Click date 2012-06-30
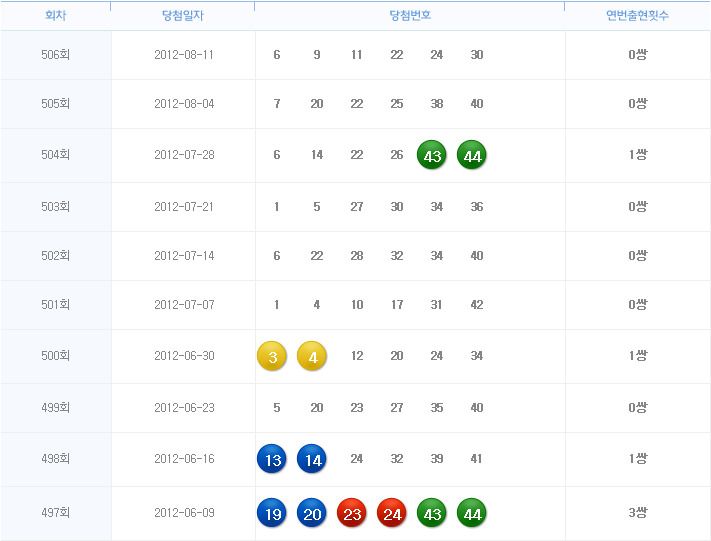The image size is (711, 541). click(x=184, y=356)
